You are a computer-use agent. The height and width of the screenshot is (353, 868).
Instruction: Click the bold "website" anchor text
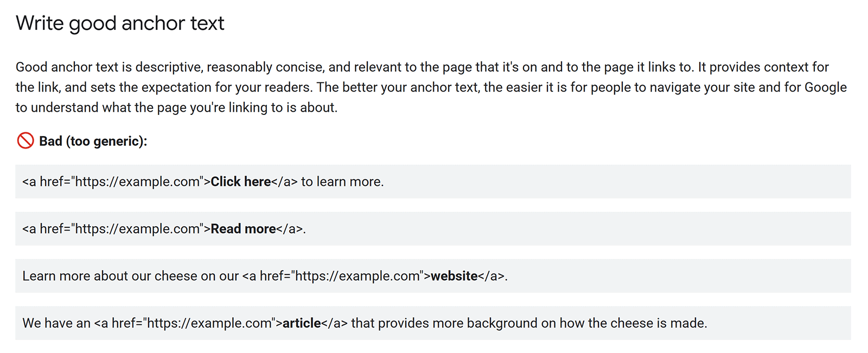[454, 276]
